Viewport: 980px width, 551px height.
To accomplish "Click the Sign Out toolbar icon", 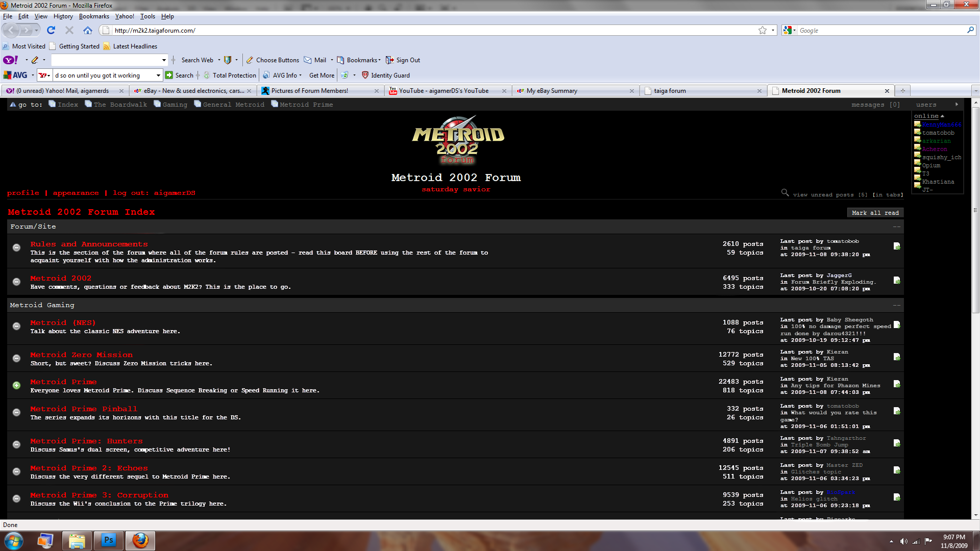I will coord(390,60).
